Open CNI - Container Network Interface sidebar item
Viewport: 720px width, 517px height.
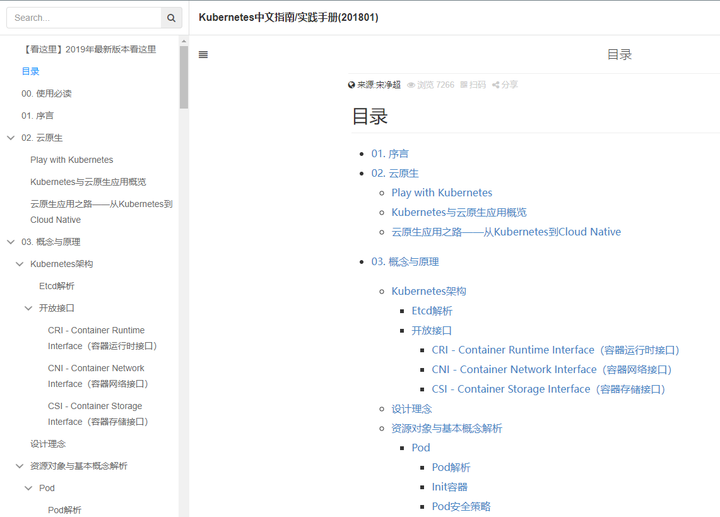tap(98, 376)
